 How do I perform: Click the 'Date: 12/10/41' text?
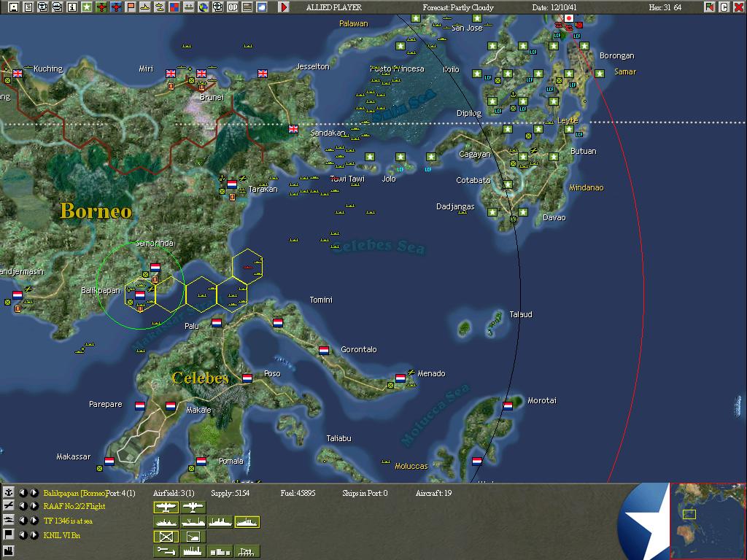point(554,7)
